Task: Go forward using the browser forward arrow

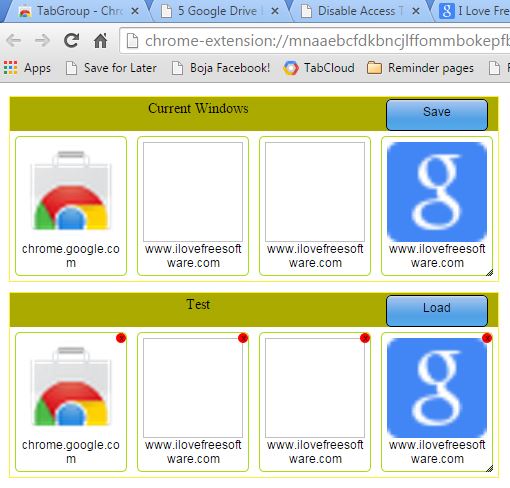Action: click(42, 41)
